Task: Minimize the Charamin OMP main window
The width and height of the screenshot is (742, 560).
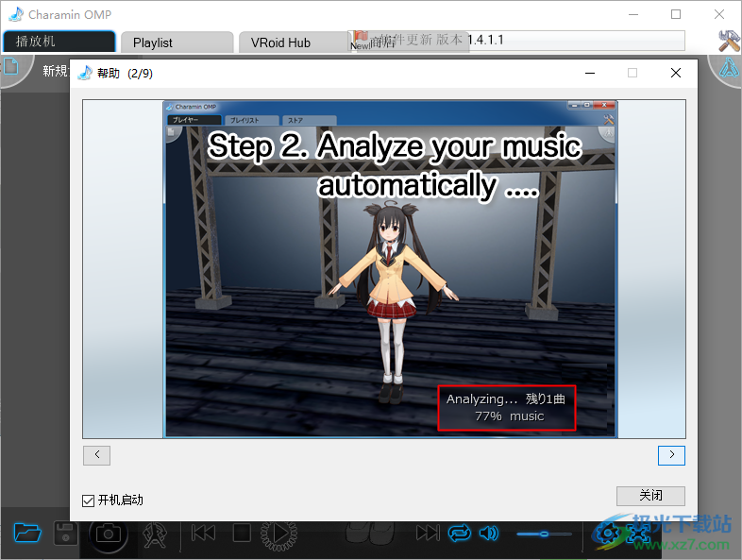Action: [633, 15]
